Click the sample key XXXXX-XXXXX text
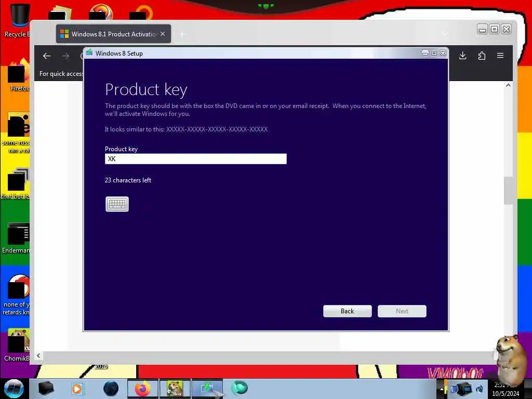Viewport: 532px width, 399px height. [217, 129]
